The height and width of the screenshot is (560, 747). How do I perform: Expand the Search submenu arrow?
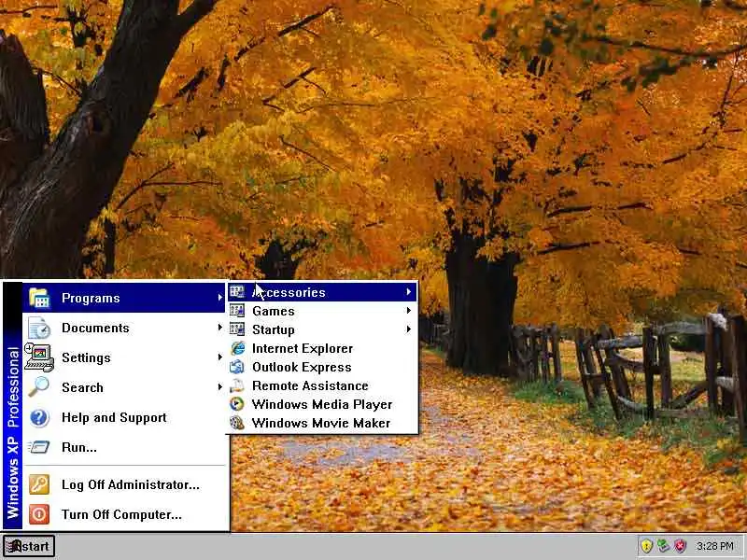tap(219, 387)
